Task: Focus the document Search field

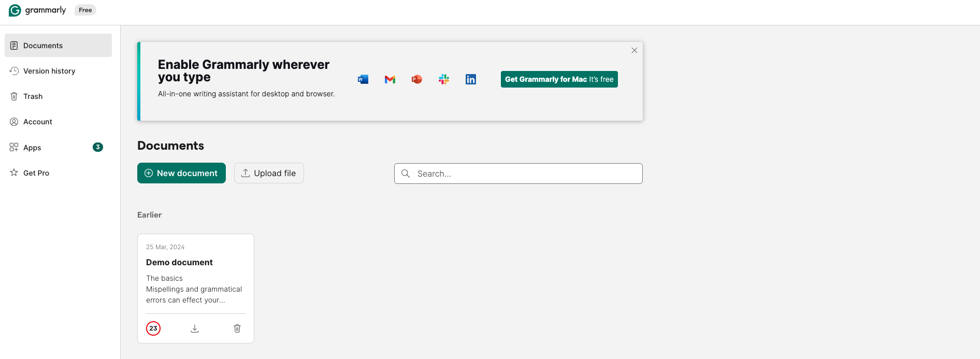Action: pos(518,174)
